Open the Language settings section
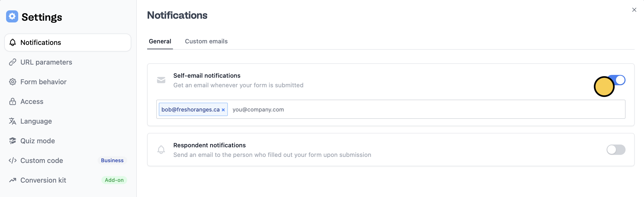644x197 pixels. (36, 121)
